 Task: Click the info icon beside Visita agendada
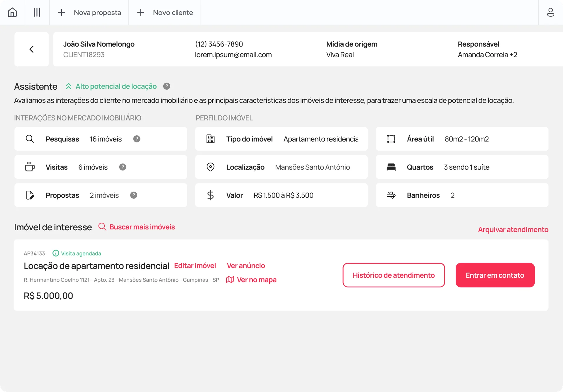point(55,253)
